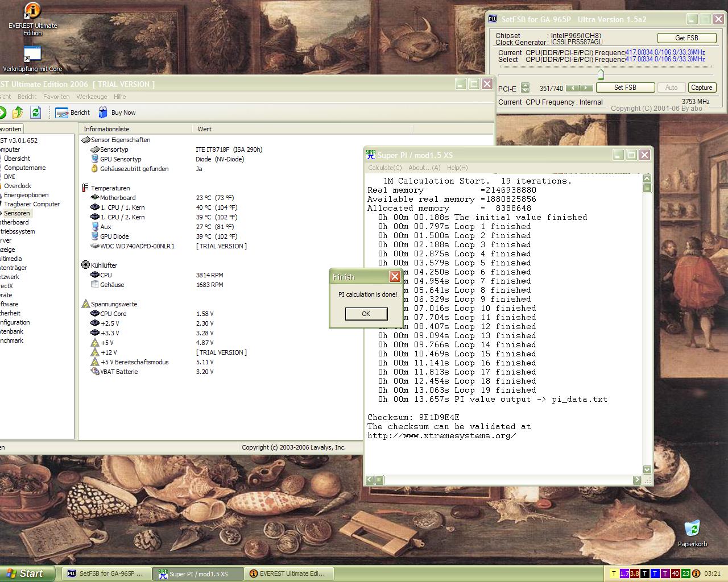Open the Hilfe menu in EVEREST
Viewport: 728px width, 582px height.
coord(119,97)
